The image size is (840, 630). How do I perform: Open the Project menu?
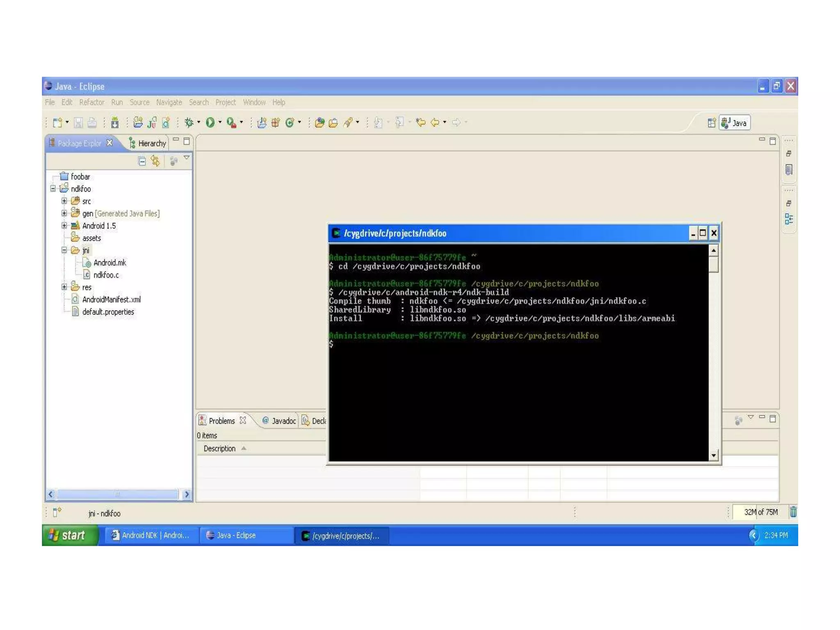tap(225, 103)
